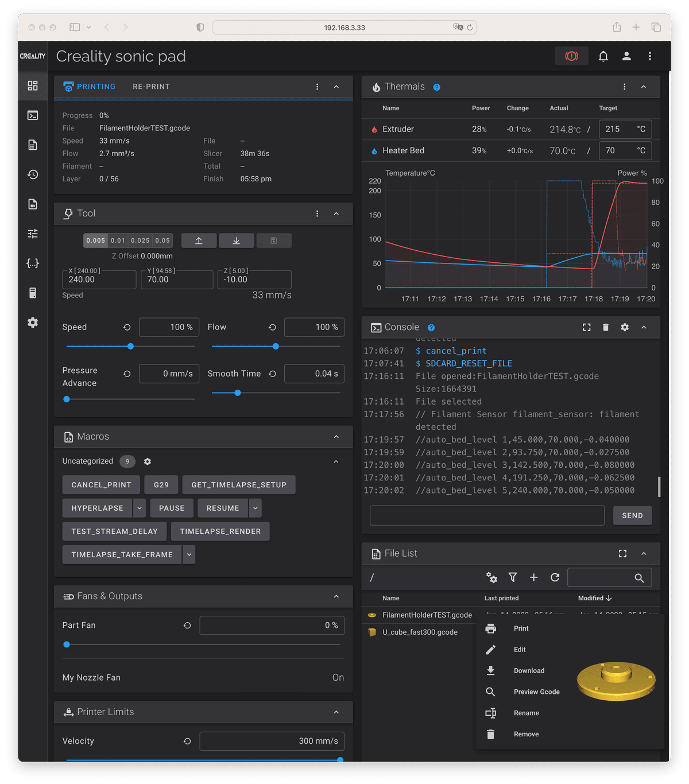The width and height of the screenshot is (689, 784).
Task: Open the Console page in sidebar
Action: coord(33,115)
